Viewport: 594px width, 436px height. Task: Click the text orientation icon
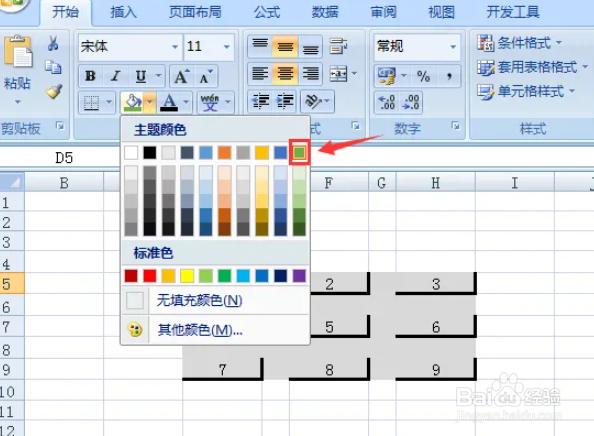pos(313,101)
